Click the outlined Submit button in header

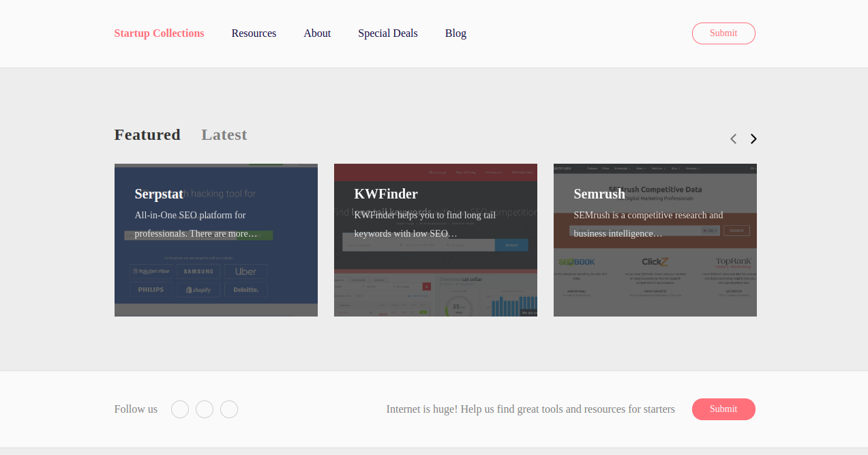coord(723,33)
